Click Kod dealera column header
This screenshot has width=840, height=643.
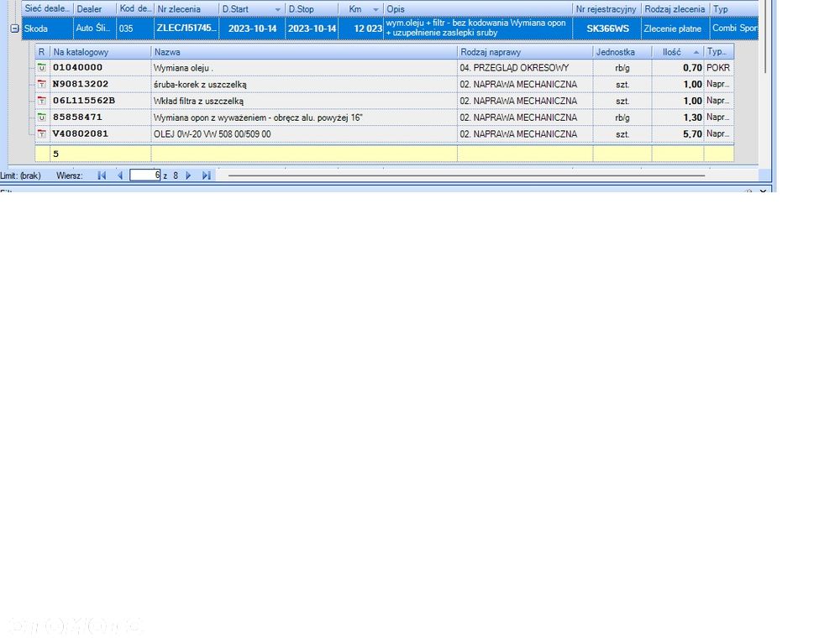tap(135, 9)
